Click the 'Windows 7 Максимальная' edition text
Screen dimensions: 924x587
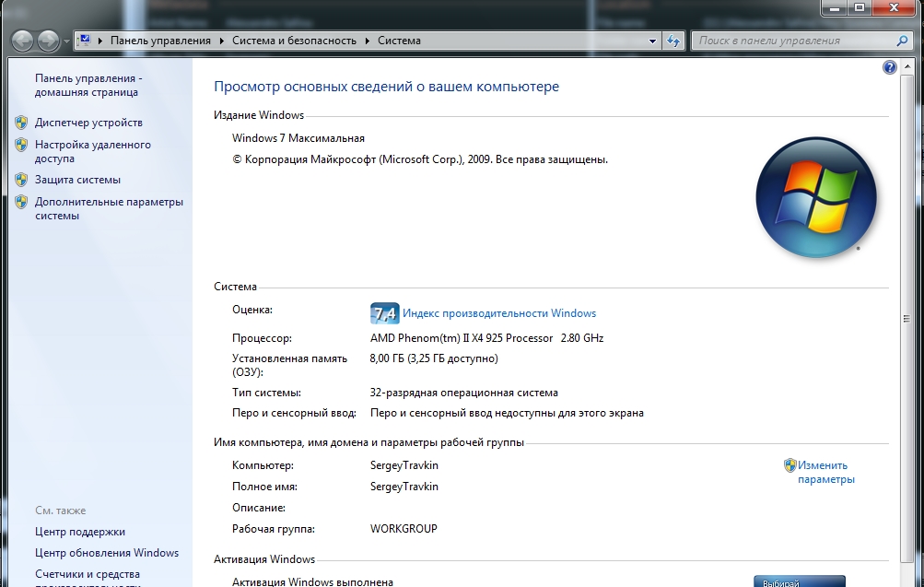pos(298,138)
